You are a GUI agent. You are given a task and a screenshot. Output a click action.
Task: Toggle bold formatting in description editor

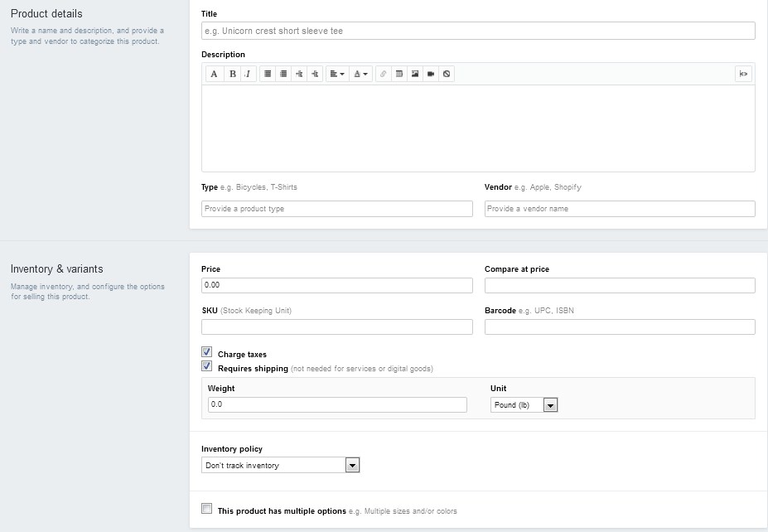[232, 74]
